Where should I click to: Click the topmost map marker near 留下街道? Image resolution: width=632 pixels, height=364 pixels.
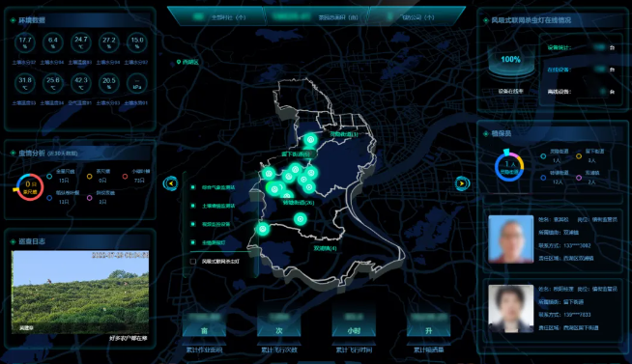click(310, 140)
